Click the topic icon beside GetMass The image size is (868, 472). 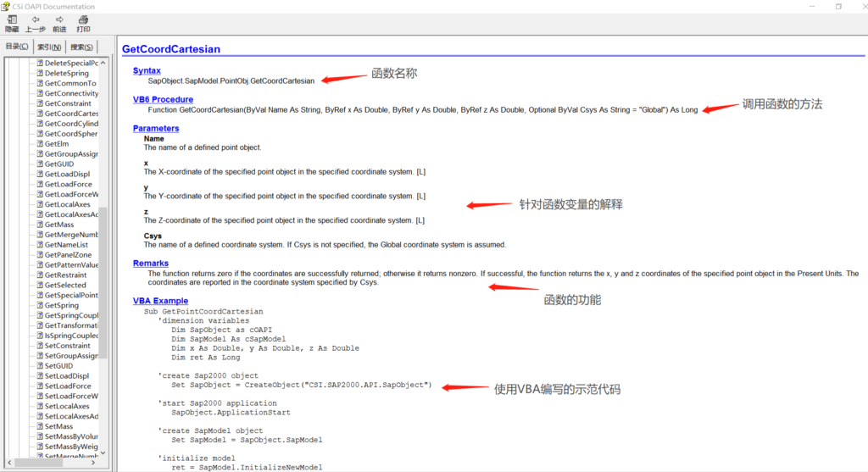39,225
